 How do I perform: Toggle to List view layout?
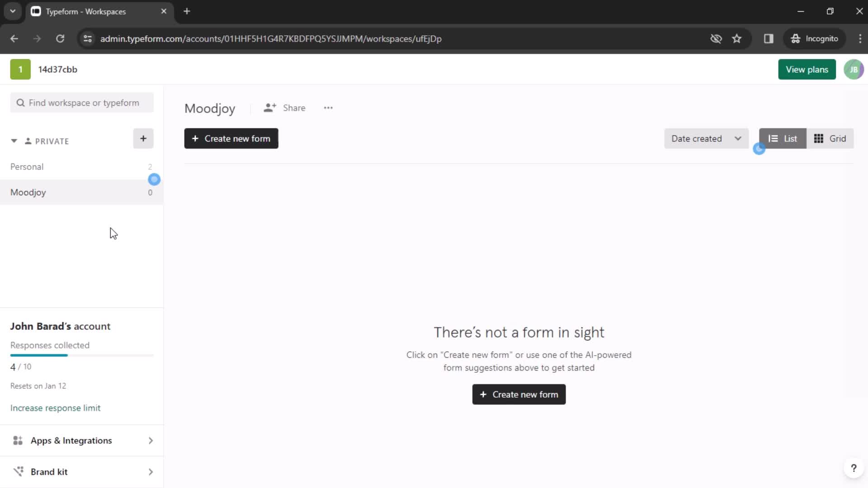[783, 138]
